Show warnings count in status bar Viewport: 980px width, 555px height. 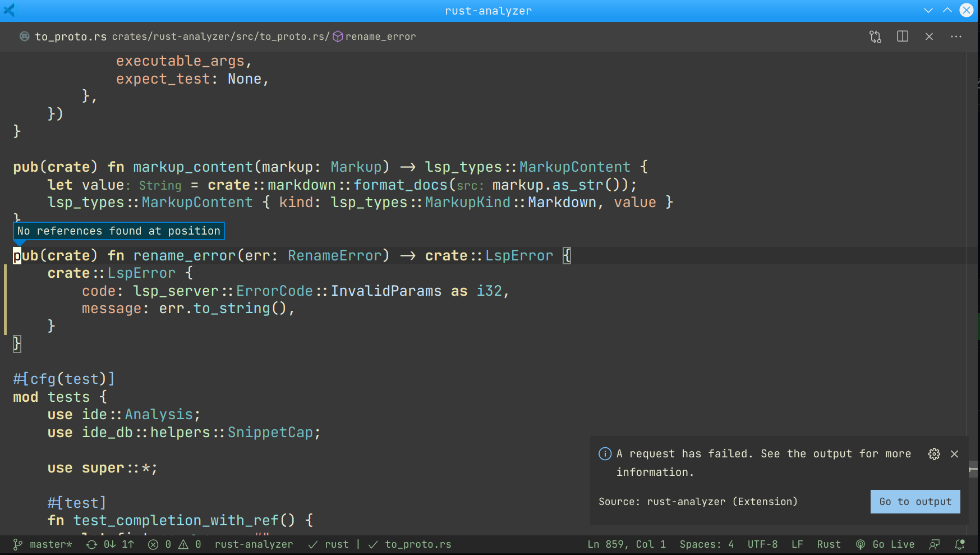[190, 544]
